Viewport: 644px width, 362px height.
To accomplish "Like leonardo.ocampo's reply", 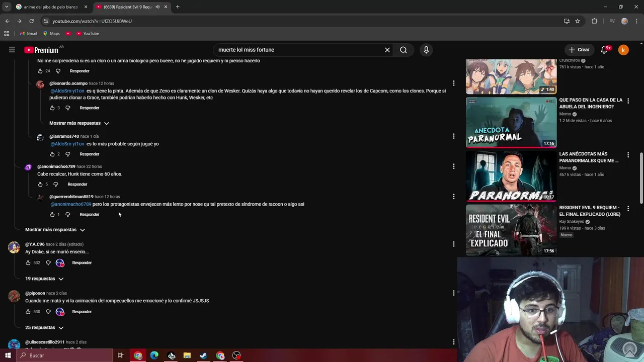I will tap(52, 108).
